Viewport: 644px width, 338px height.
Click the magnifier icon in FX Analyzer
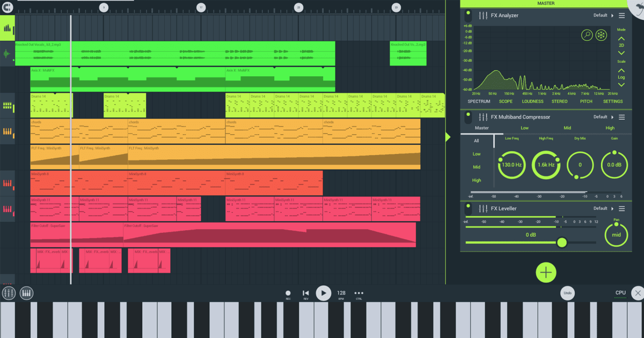pyautogui.click(x=587, y=35)
